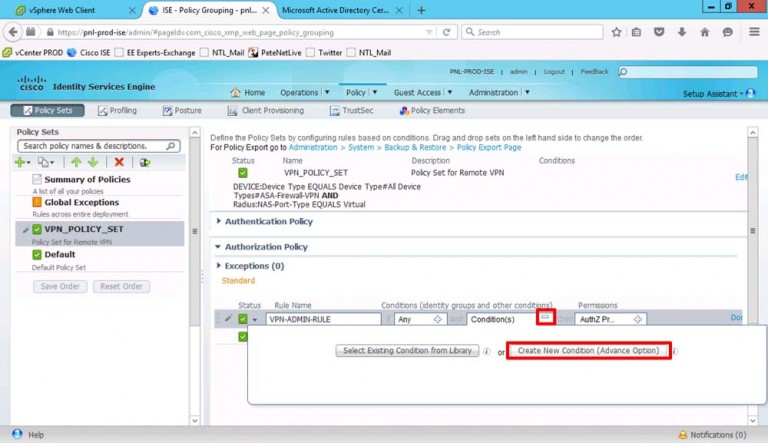
Task: Click the pencil edit icon beside VPN_POLICY_SET
Action: pos(25,229)
